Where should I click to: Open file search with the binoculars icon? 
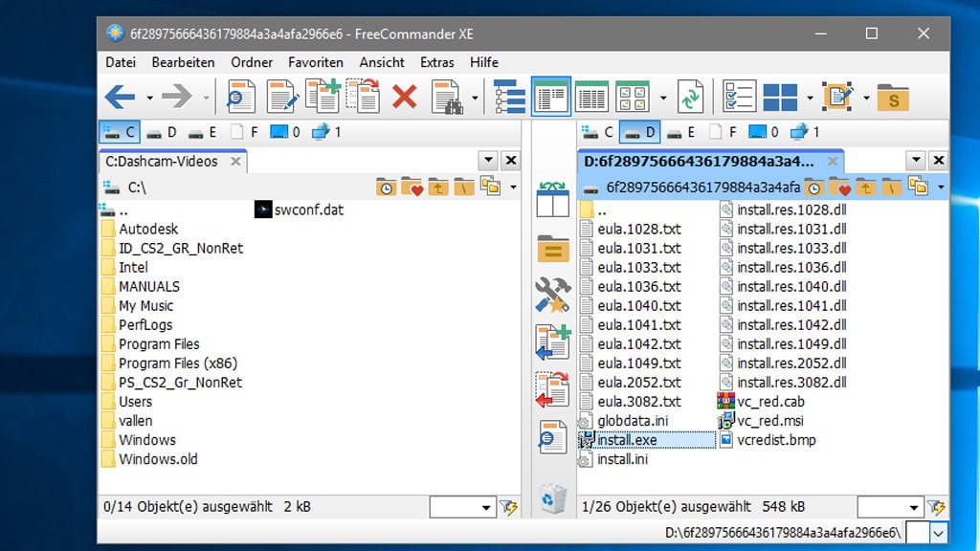[447, 97]
